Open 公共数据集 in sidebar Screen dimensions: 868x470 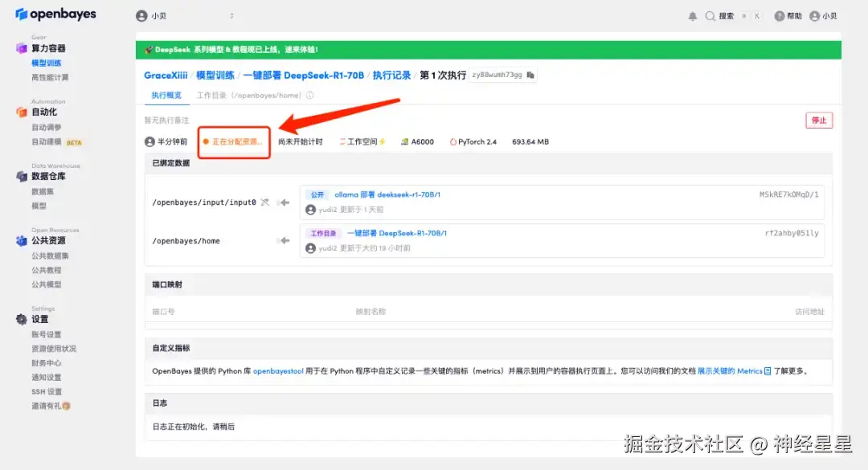[x=50, y=255]
